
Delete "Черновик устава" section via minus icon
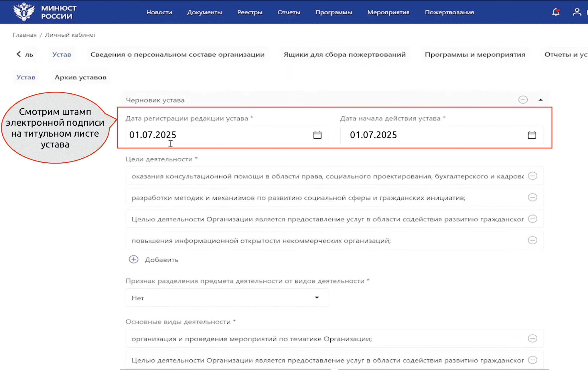pos(523,100)
